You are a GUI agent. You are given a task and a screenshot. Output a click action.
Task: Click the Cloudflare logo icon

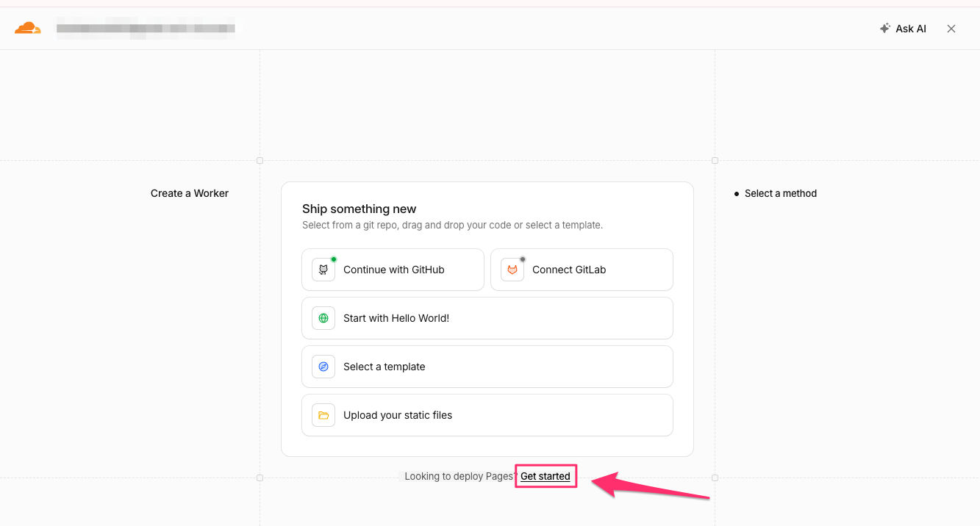[x=27, y=29]
